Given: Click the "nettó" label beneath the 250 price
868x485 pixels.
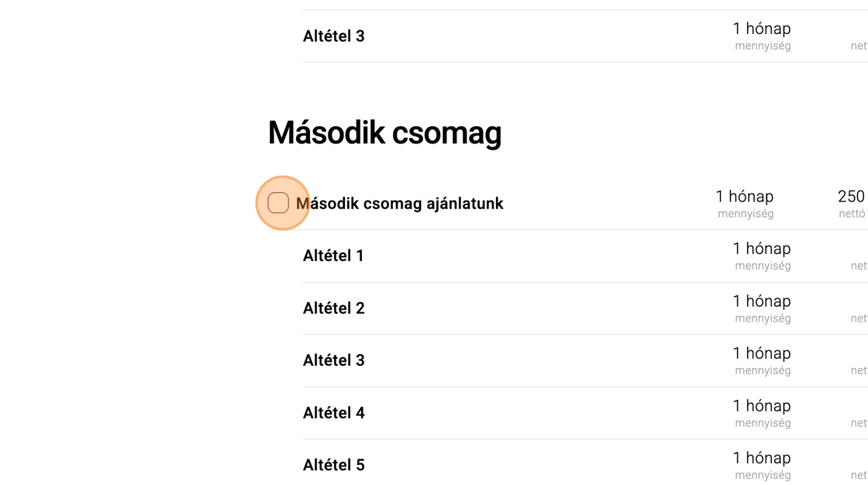Looking at the screenshot, I should [852, 214].
